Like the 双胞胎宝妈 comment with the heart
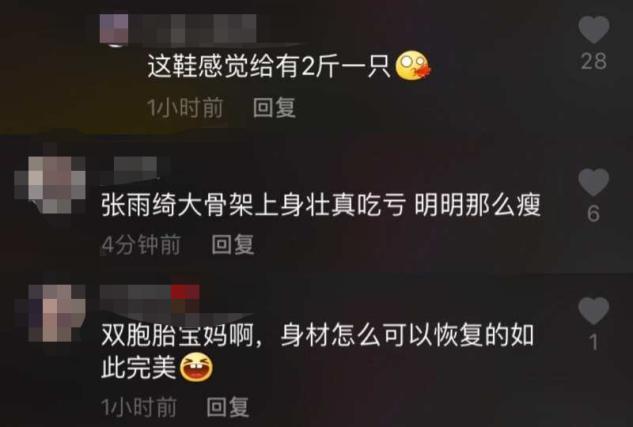The width and height of the screenshot is (633, 427). 593,311
